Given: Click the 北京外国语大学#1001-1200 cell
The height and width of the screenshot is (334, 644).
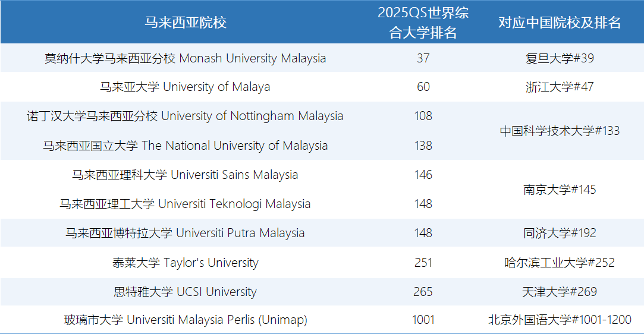Looking at the screenshot, I should click(x=559, y=320).
